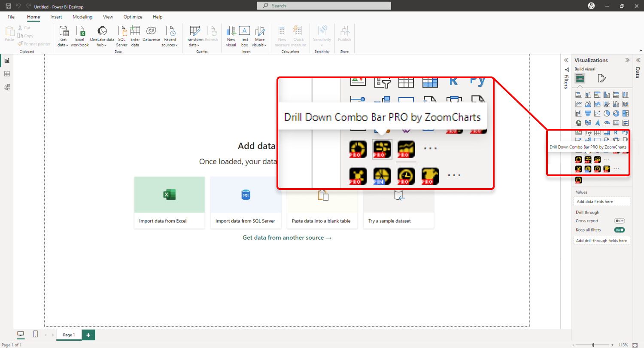This screenshot has height=348, width=644.
Task: Select the waterfall chart visual
Action: click(x=578, y=113)
